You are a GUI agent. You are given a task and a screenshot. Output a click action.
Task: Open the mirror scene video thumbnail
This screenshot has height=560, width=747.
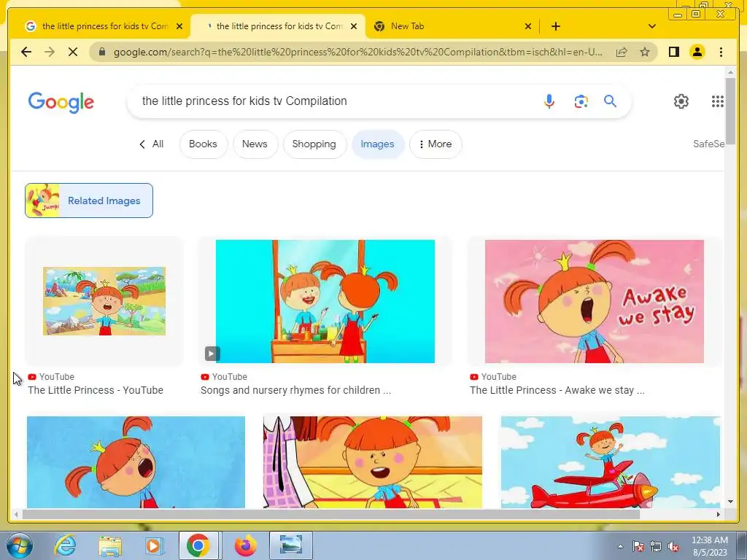coord(325,301)
